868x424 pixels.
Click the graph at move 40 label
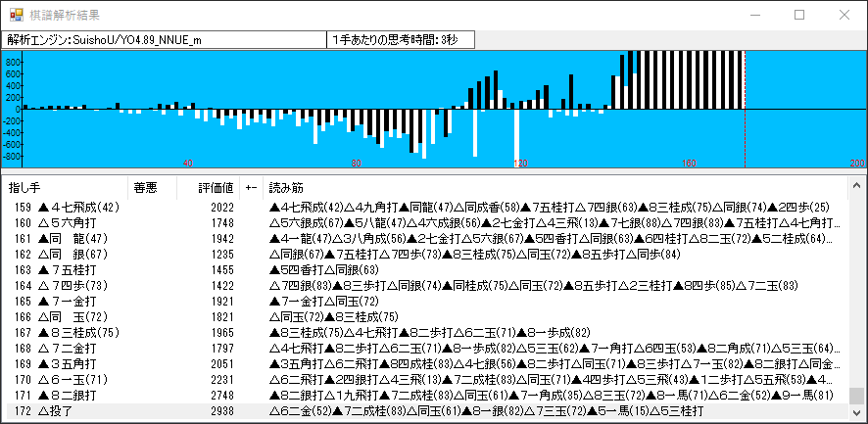coord(188,164)
